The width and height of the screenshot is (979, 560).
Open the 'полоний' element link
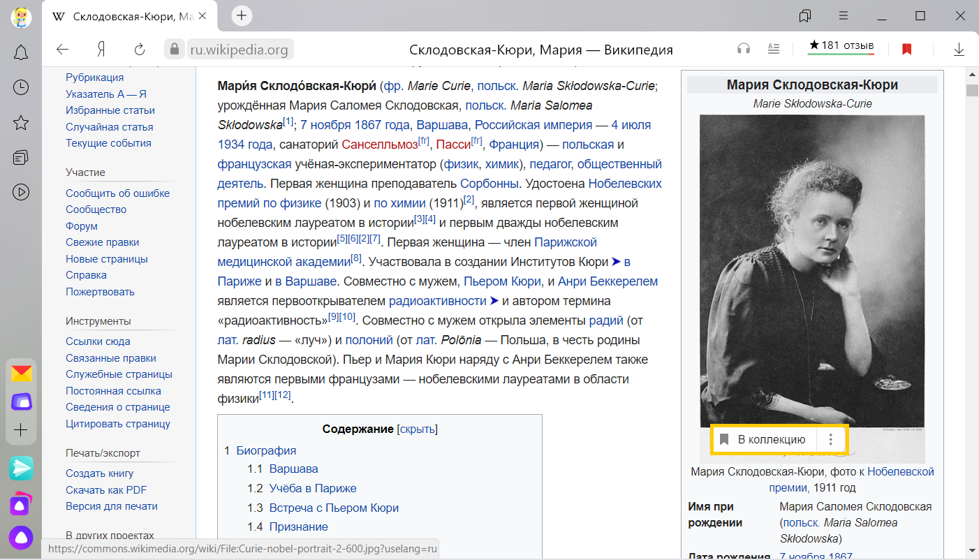[369, 340]
